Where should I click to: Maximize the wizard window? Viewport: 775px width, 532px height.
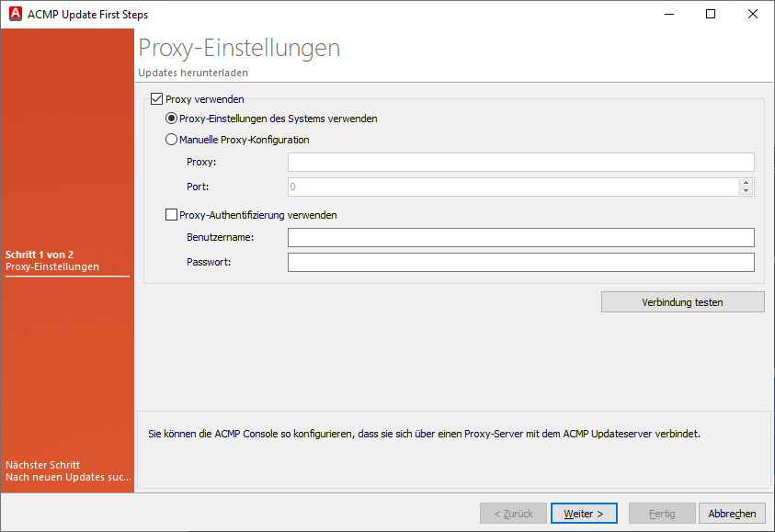710,14
